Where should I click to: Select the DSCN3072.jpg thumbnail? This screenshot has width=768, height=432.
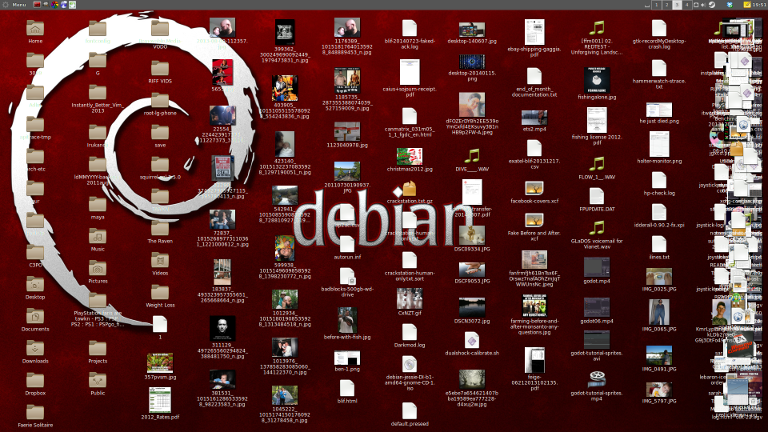coord(472,308)
